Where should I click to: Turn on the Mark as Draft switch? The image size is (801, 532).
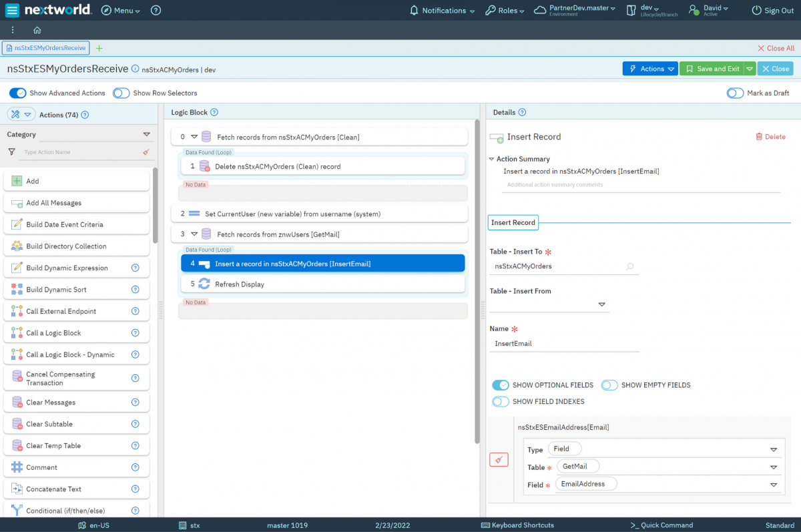click(735, 93)
